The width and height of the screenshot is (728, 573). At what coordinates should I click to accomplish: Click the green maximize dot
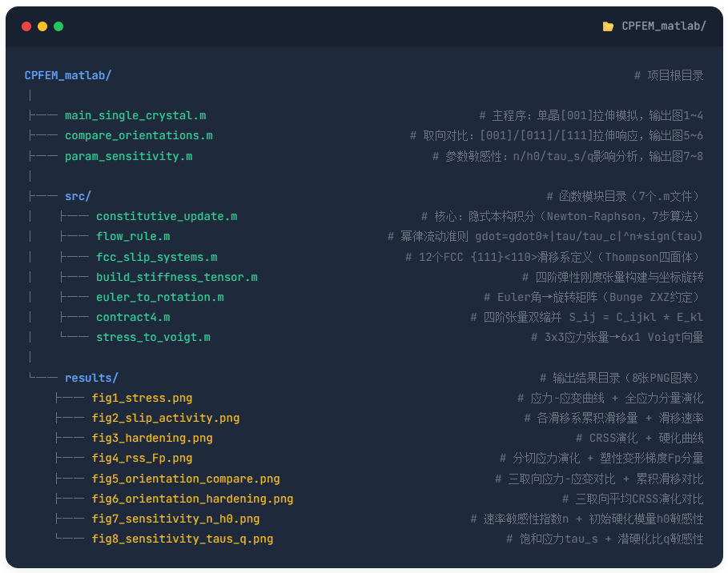coord(58,26)
